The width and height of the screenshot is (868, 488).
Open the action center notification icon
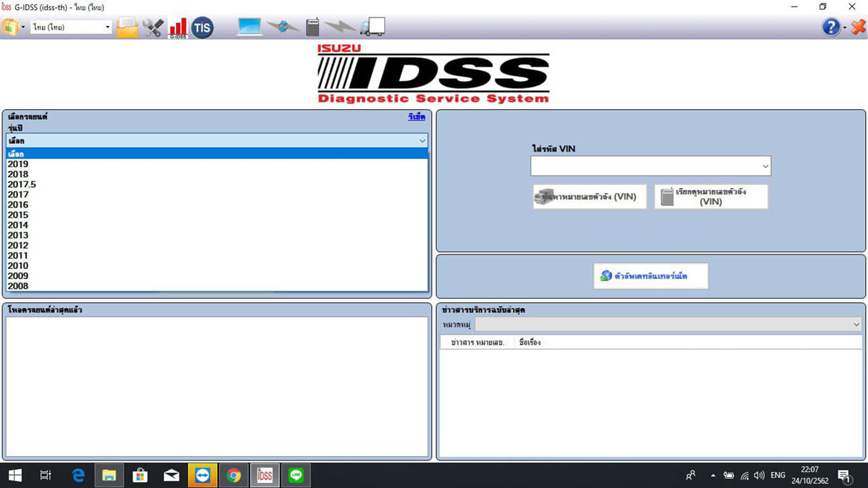[x=844, y=475]
